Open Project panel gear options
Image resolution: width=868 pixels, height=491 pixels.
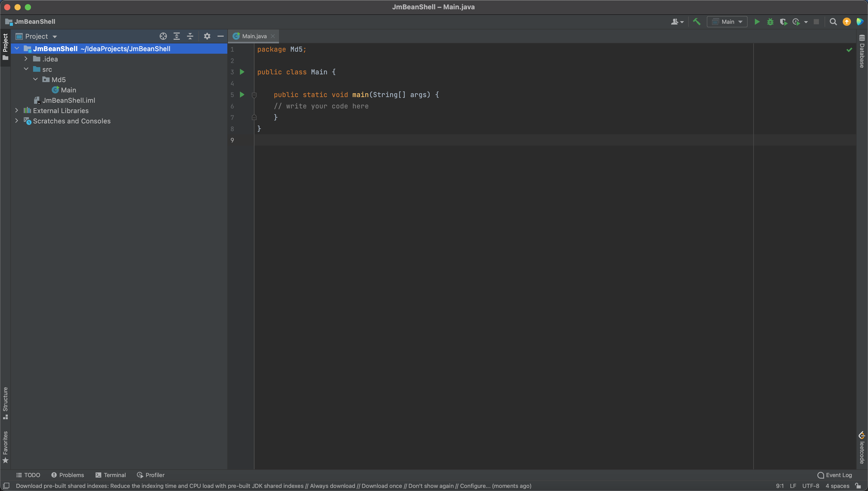(x=207, y=36)
